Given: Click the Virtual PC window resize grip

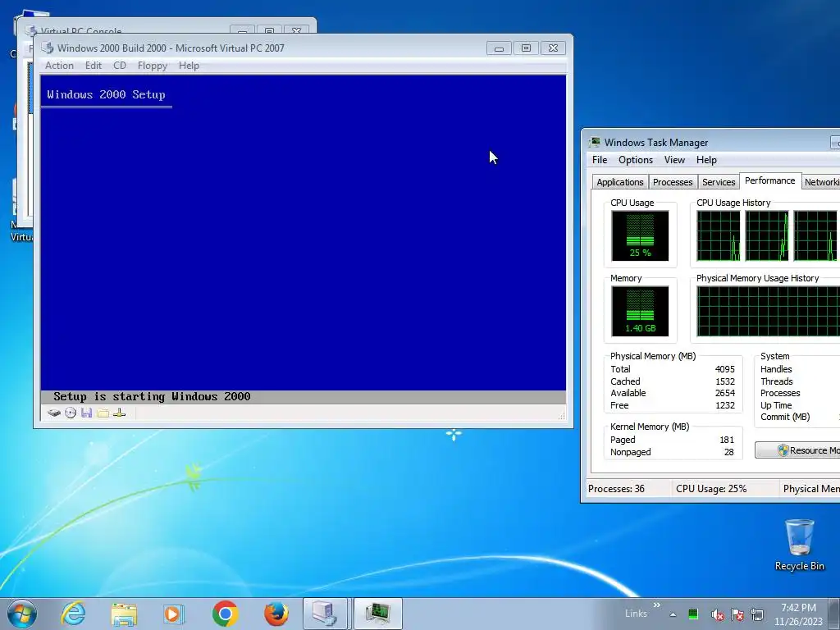Looking at the screenshot, I should [x=562, y=415].
